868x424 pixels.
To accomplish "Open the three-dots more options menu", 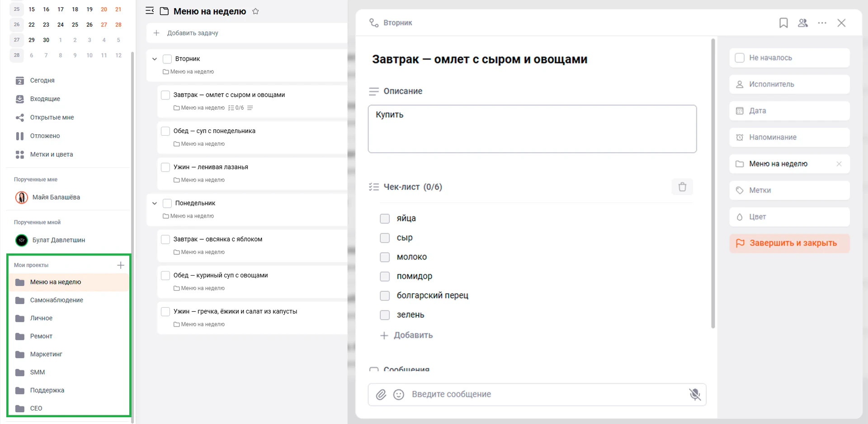I will [x=822, y=23].
